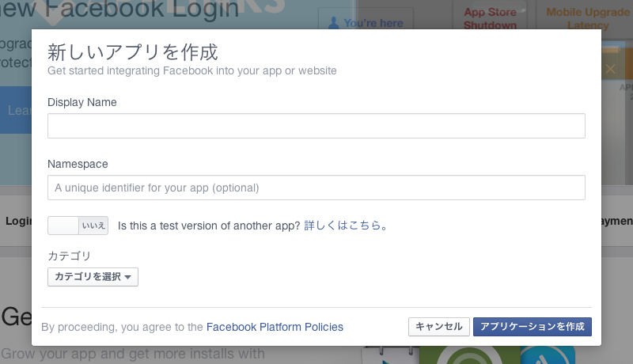Open Facebook Platform Policies link
The width and height of the screenshot is (633, 364).
click(x=275, y=327)
